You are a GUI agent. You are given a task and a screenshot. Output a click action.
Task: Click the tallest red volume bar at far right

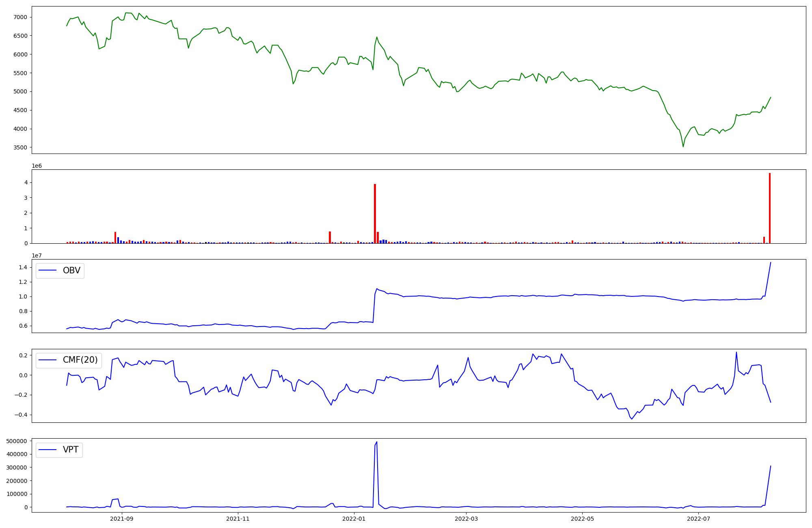[x=769, y=208]
